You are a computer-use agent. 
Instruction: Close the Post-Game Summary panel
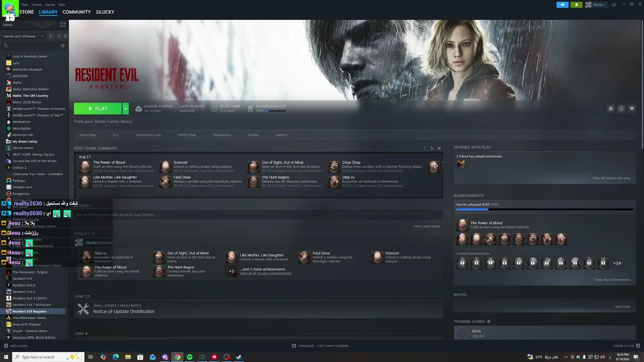[439, 148]
